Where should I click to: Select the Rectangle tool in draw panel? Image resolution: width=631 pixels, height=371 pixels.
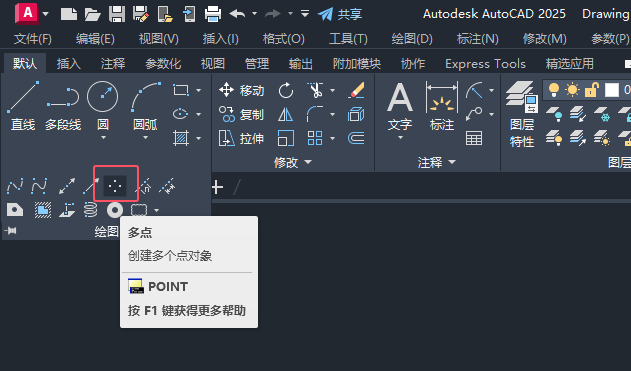point(181,90)
